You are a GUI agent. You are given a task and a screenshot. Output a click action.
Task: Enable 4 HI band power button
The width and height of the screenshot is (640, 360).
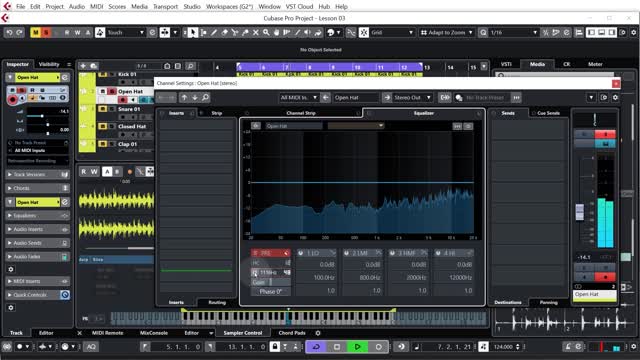(x=438, y=253)
